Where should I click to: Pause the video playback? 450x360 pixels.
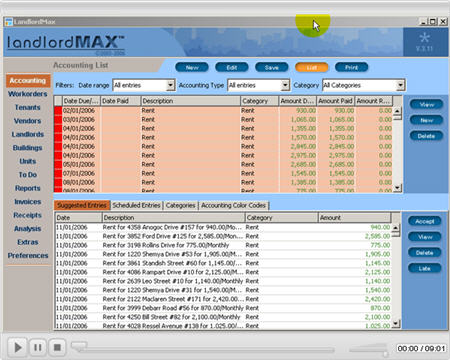[x=38, y=348]
